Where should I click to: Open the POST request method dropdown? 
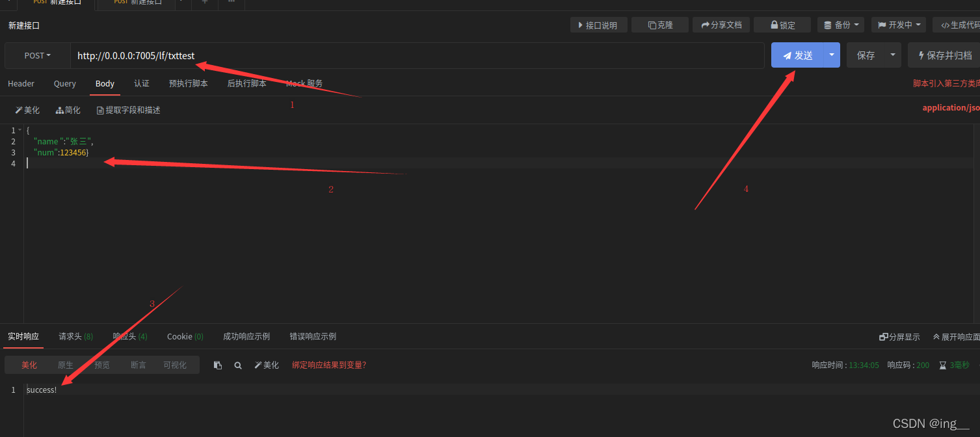(38, 55)
